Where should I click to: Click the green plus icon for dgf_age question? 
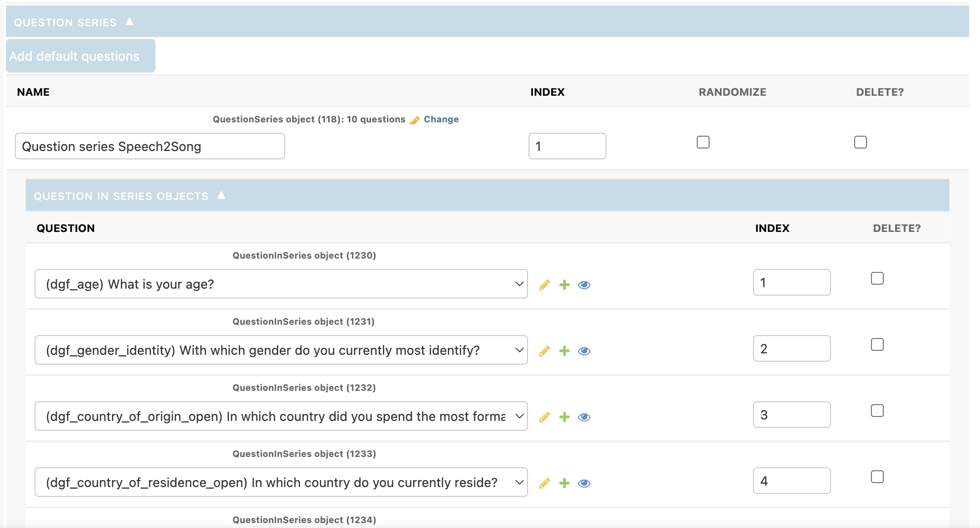pyautogui.click(x=565, y=285)
